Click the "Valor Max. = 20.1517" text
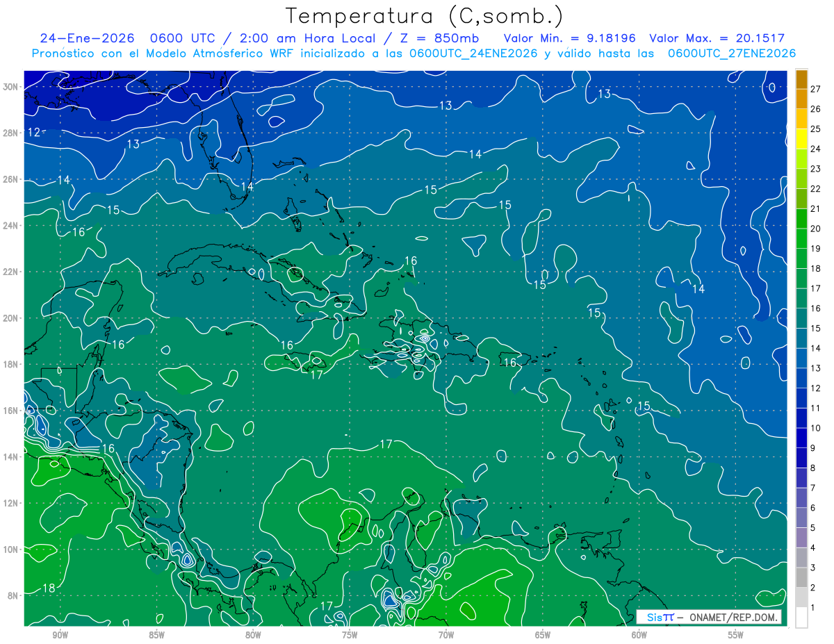 click(x=717, y=38)
